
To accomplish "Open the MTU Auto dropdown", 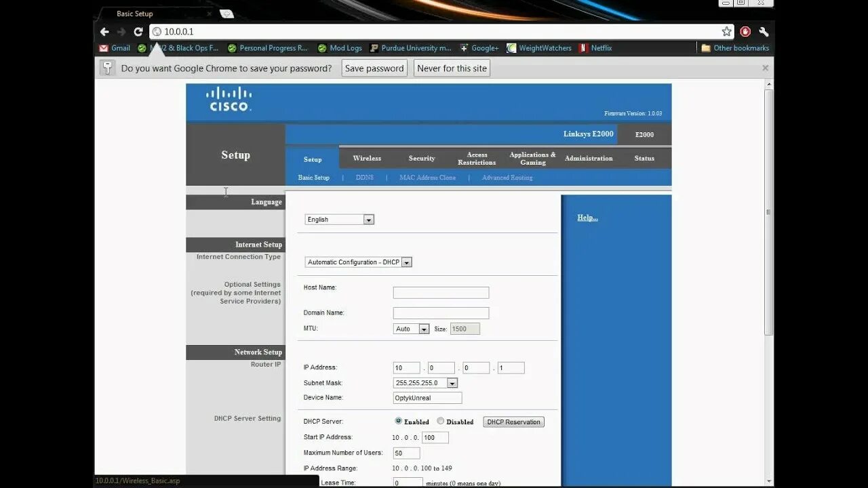I will pos(412,329).
